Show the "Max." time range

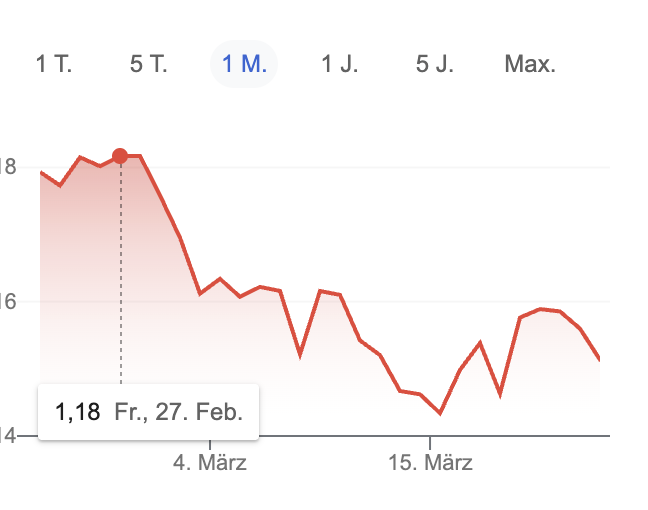530,65
